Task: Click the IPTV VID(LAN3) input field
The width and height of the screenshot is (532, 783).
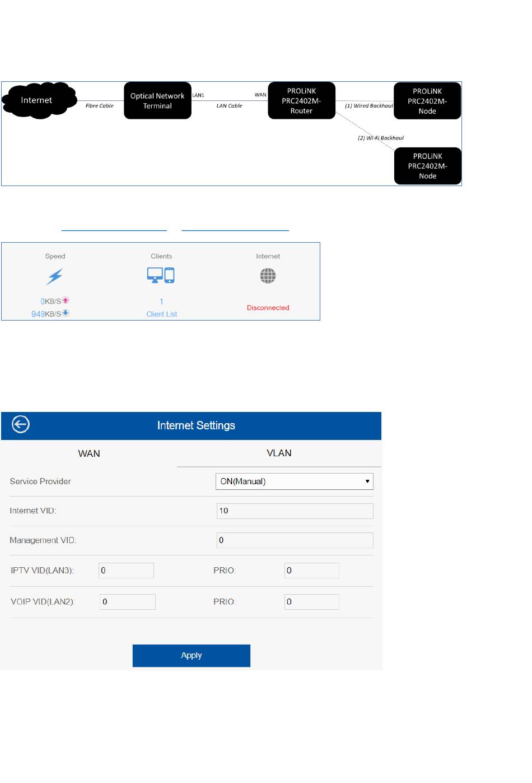Action: (x=126, y=571)
